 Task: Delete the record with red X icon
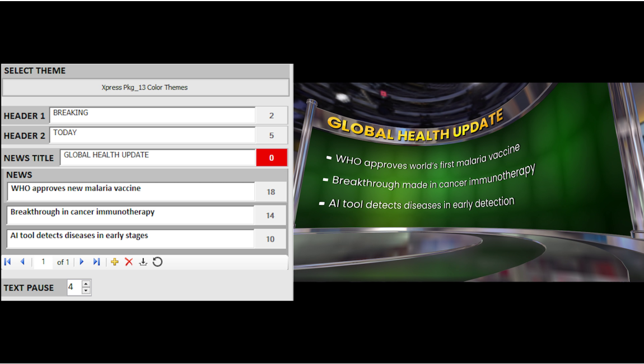(129, 262)
